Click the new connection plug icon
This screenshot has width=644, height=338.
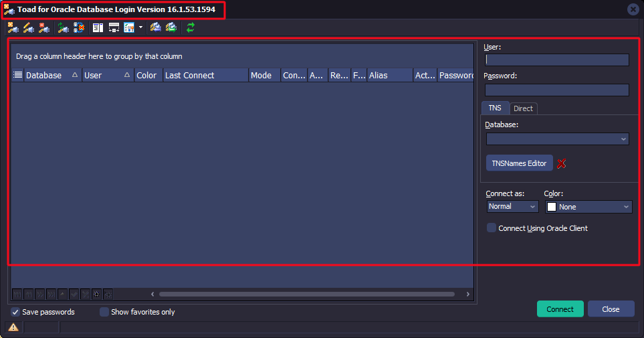click(13, 27)
